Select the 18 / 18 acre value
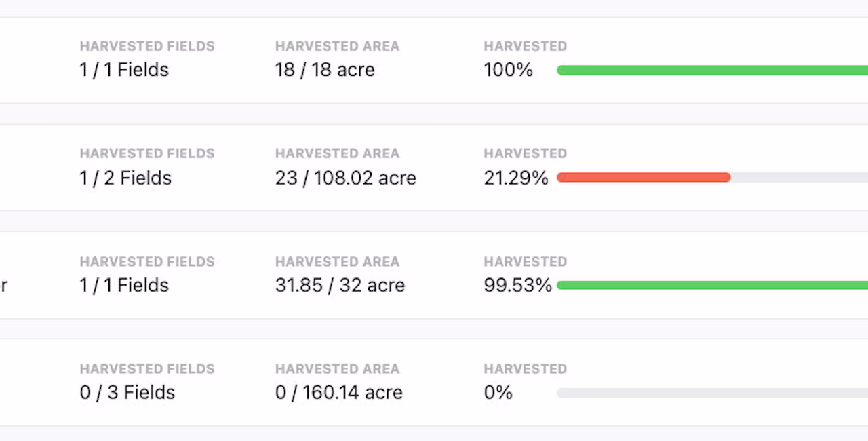This screenshot has width=868, height=441. coord(325,70)
